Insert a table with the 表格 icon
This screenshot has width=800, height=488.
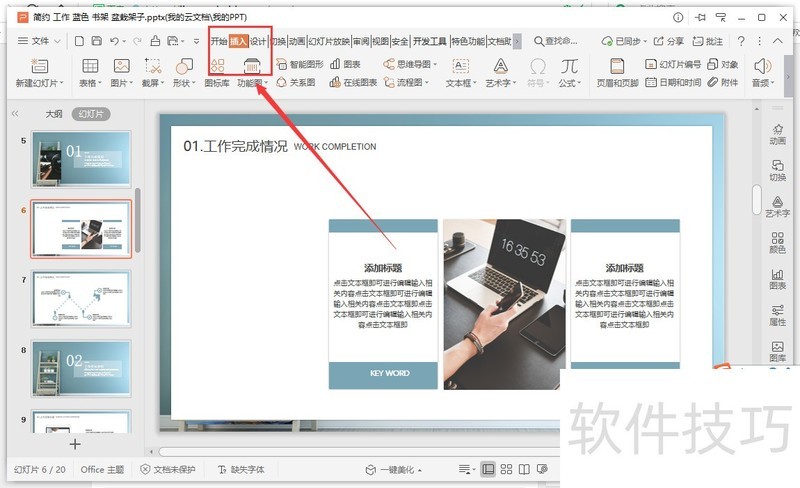pyautogui.click(x=90, y=66)
